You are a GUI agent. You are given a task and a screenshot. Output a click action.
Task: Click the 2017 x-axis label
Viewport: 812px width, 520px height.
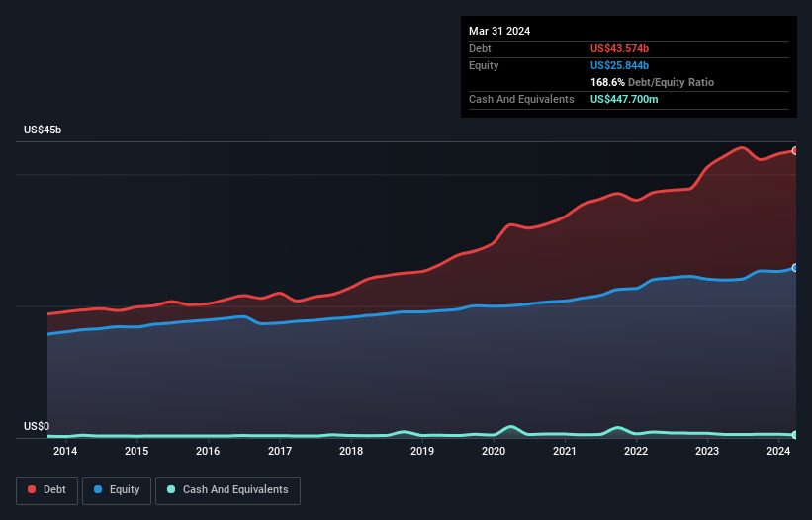[x=280, y=451]
